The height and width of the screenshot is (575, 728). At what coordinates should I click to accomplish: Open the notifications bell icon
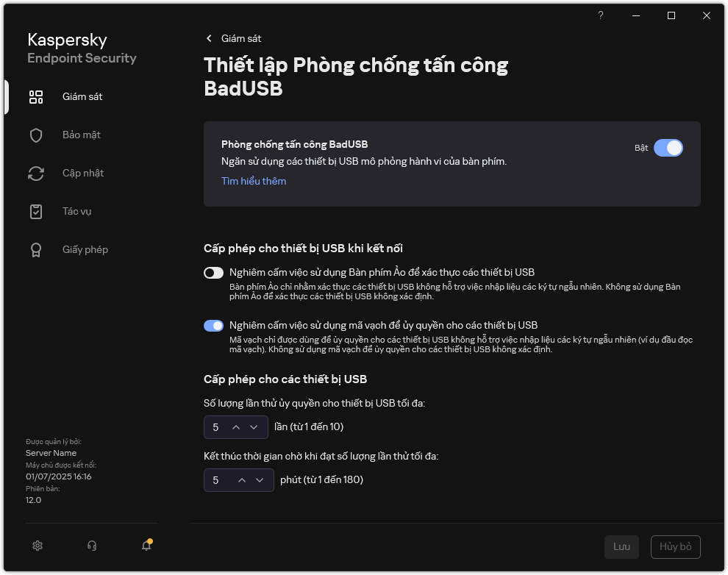pyautogui.click(x=146, y=546)
